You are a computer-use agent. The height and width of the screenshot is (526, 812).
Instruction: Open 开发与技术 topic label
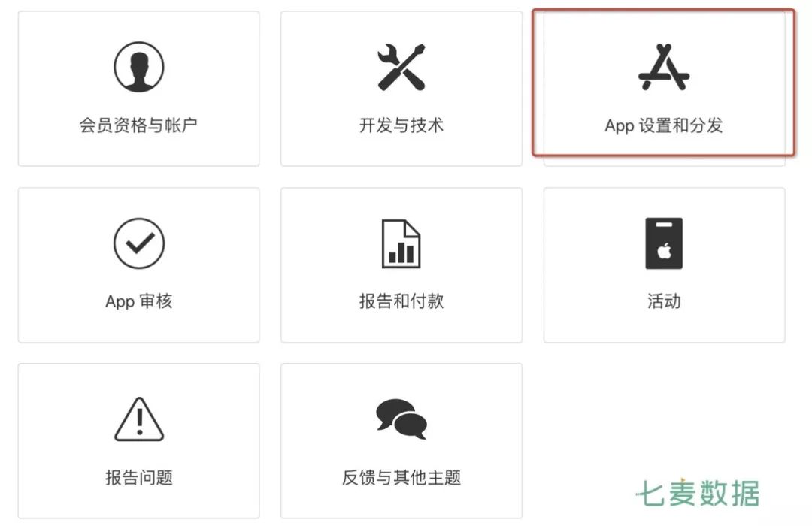[x=401, y=125]
